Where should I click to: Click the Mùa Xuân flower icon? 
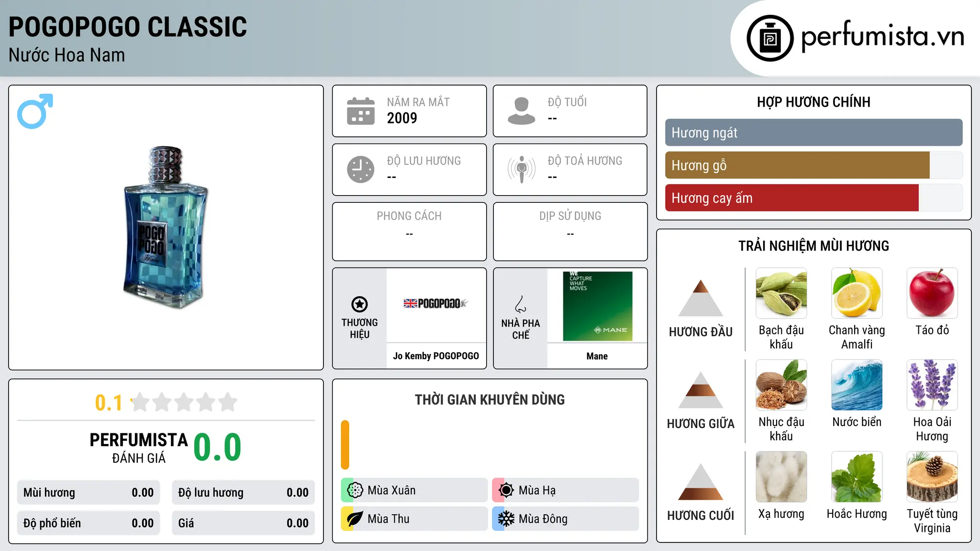coord(355,490)
